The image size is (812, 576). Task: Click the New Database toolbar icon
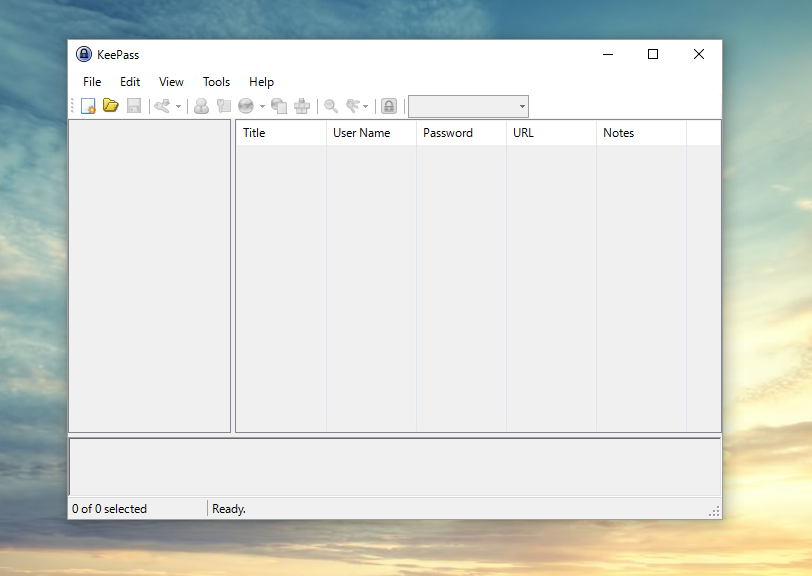(88, 106)
